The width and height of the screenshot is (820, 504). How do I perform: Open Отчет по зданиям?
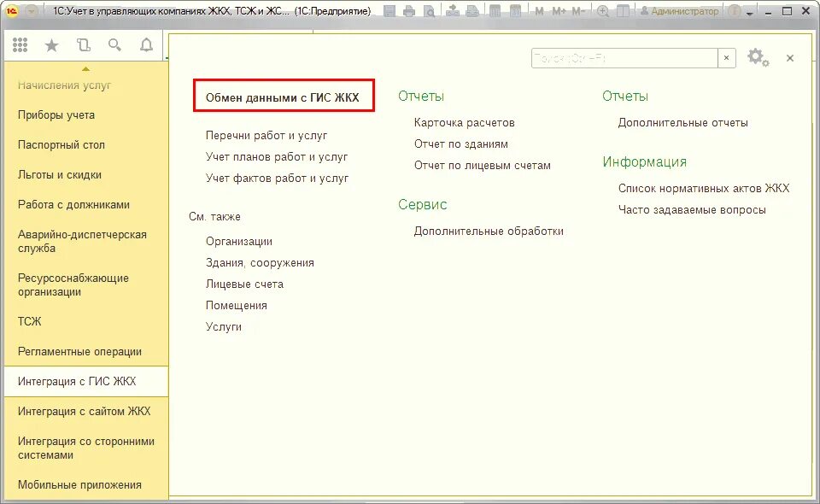click(461, 144)
